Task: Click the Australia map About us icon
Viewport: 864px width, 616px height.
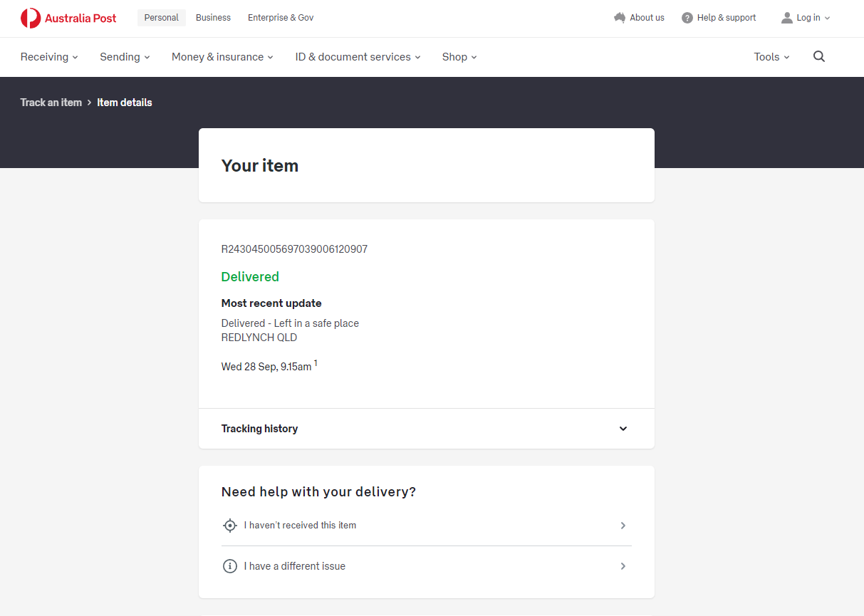Action: [619, 18]
